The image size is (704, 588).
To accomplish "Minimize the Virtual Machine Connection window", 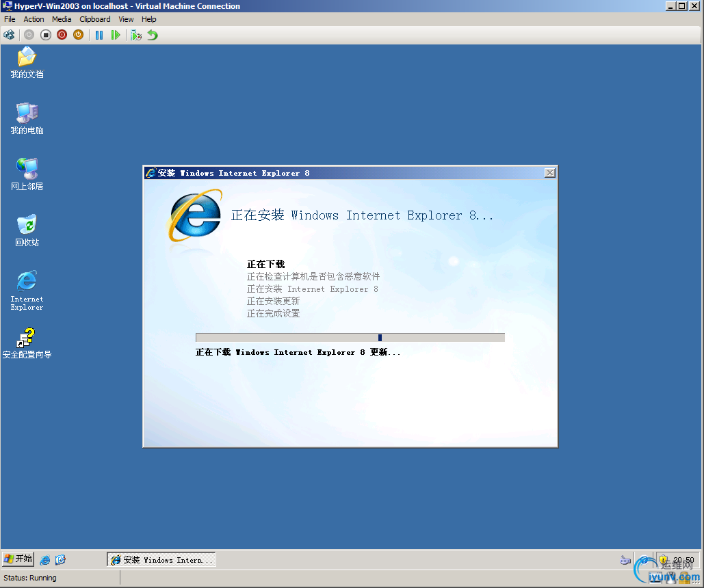I will coord(670,6).
